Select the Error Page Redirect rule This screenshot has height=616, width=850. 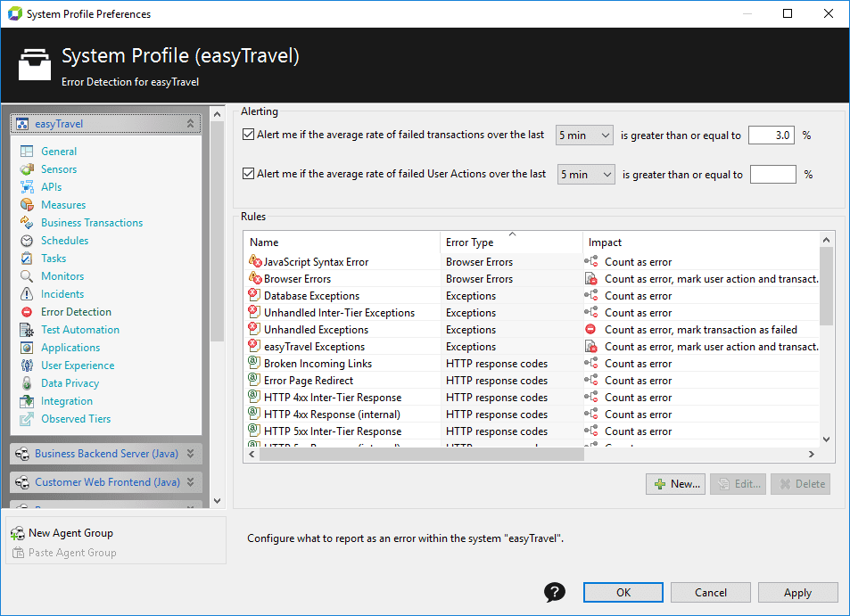coord(532,381)
